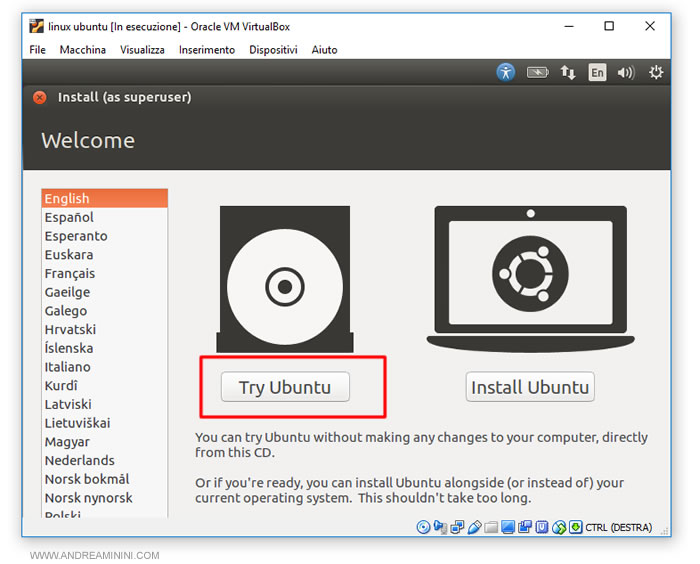Open the network connections indicator
This screenshot has height=564, width=700.
(568, 72)
